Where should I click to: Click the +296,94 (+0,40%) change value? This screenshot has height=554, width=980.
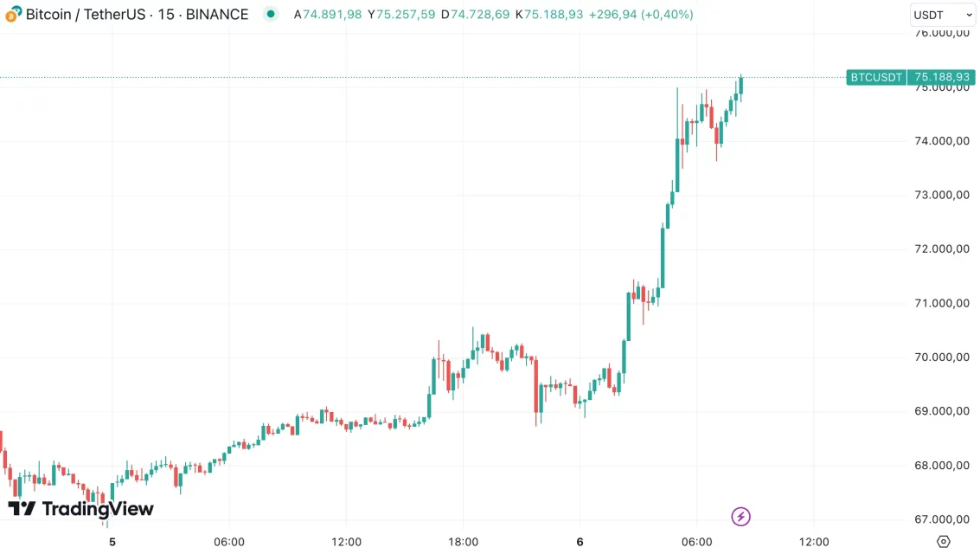click(641, 15)
